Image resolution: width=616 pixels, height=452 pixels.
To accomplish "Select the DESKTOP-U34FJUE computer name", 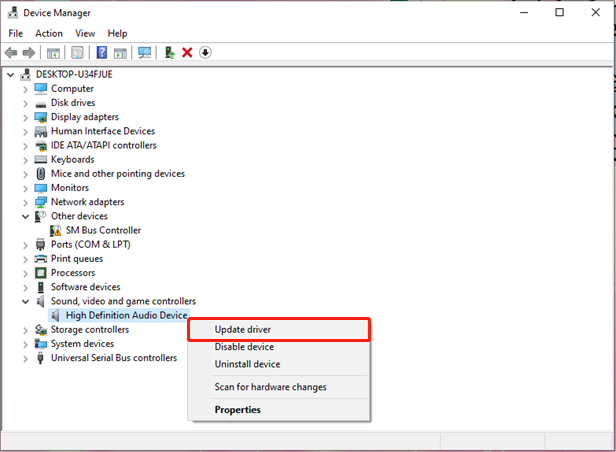I will point(74,74).
